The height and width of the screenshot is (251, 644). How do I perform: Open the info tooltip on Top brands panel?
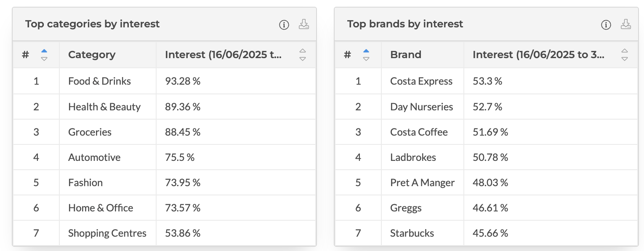pos(606,25)
